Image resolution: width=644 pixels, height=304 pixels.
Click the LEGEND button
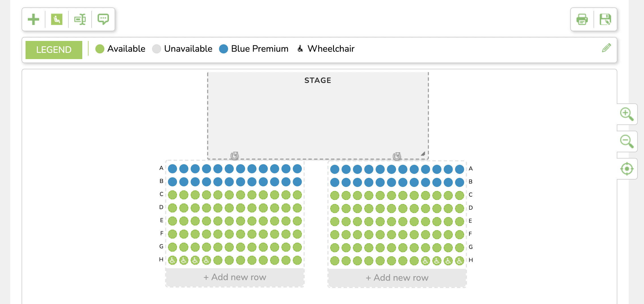click(54, 50)
